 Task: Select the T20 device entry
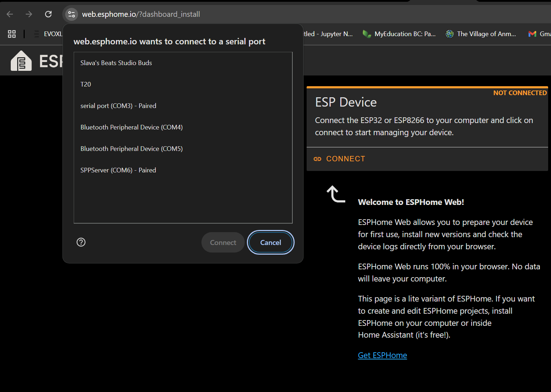click(x=86, y=84)
